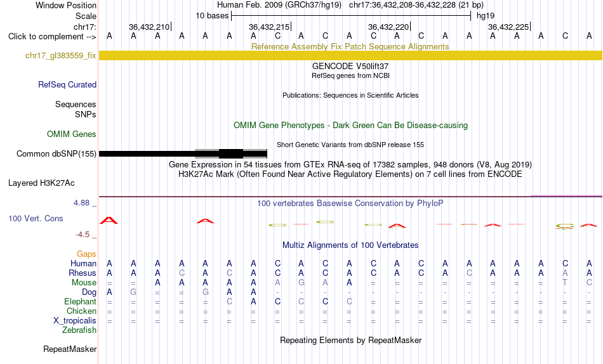Click 'Human Feb. 2009 (GRCh37/hg19)' header text
This screenshot has width=603, height=364.
tap(279, 5)
